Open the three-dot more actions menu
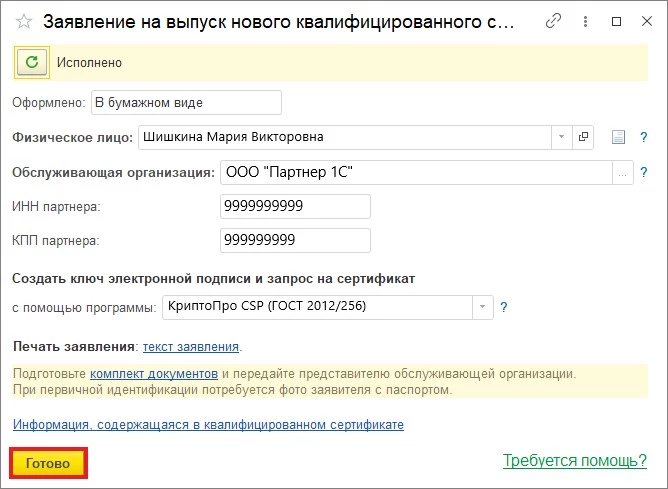The height and width of the screenshot is (489, 668). pyautogui.click(x=586, y=21)
